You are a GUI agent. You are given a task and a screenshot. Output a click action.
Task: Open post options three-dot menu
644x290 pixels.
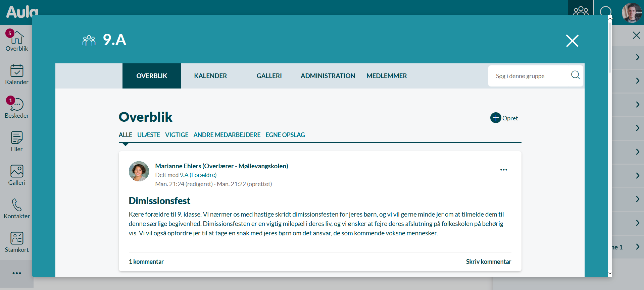pos(503,170)
